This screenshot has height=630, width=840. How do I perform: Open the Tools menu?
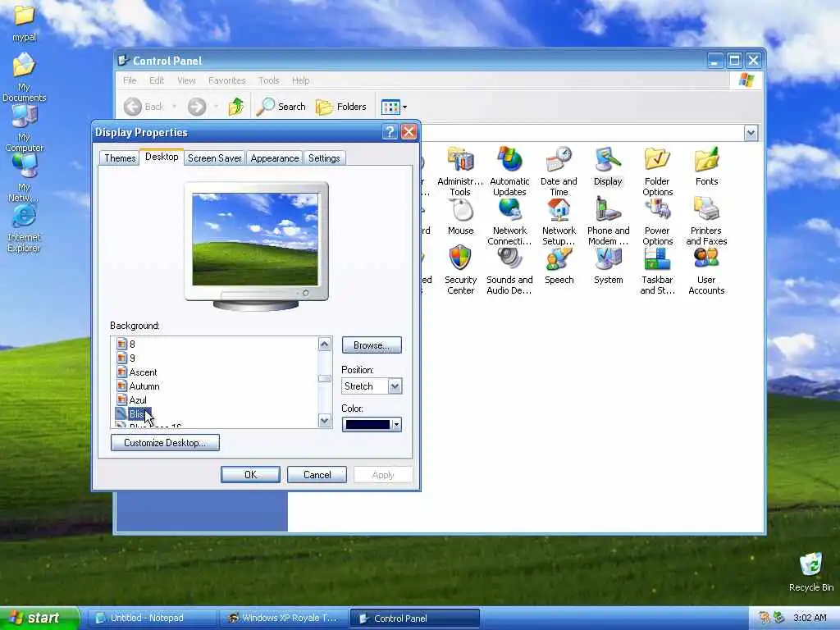tap(269, 80)
